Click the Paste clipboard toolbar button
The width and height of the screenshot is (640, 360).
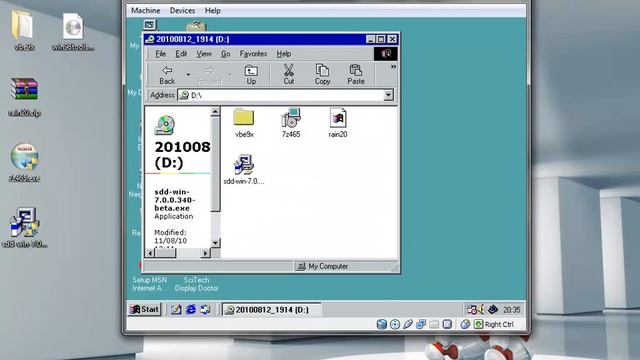[356, 75]
